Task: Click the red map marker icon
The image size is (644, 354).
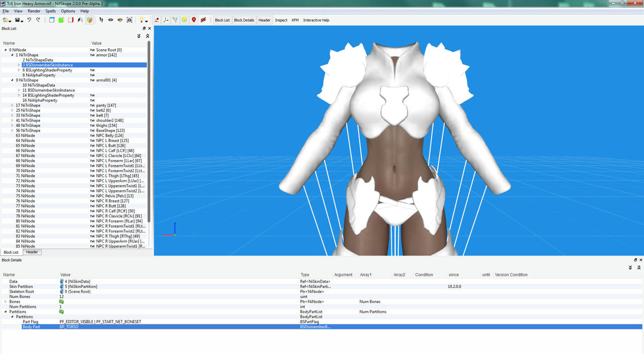Action: click(x=194, y=20)
